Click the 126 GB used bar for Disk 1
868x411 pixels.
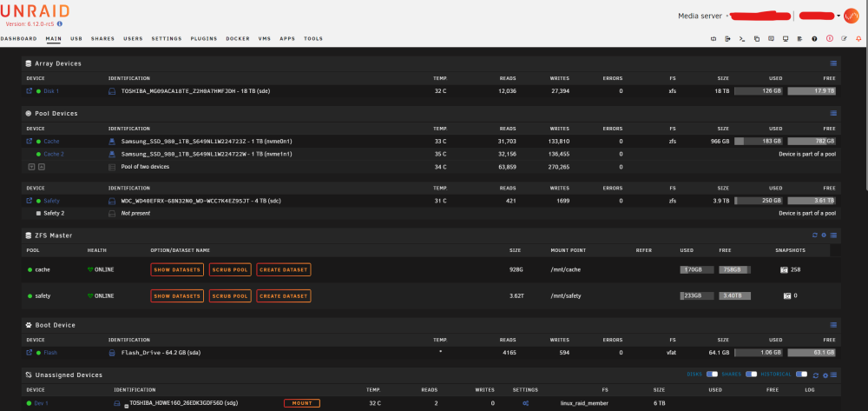(x=759, y=91)
